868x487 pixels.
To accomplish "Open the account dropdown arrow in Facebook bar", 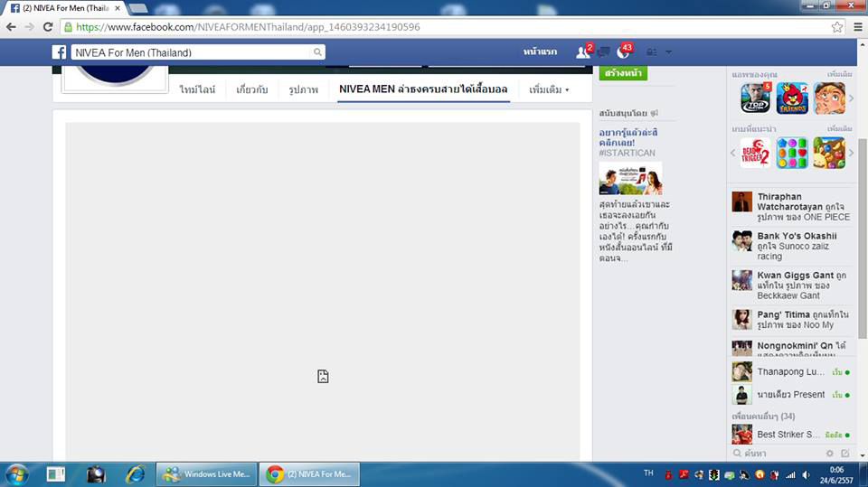I will pos(669,52).
